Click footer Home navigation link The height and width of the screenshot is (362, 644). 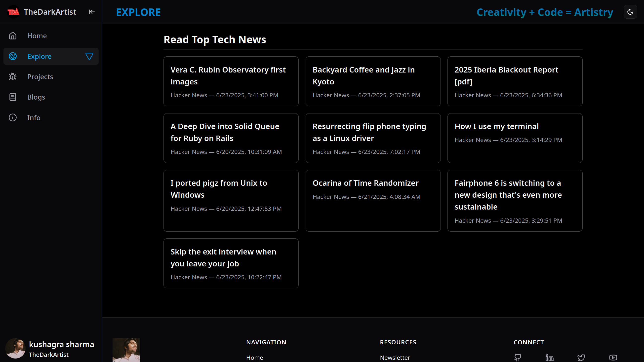[x=254, y=358]
